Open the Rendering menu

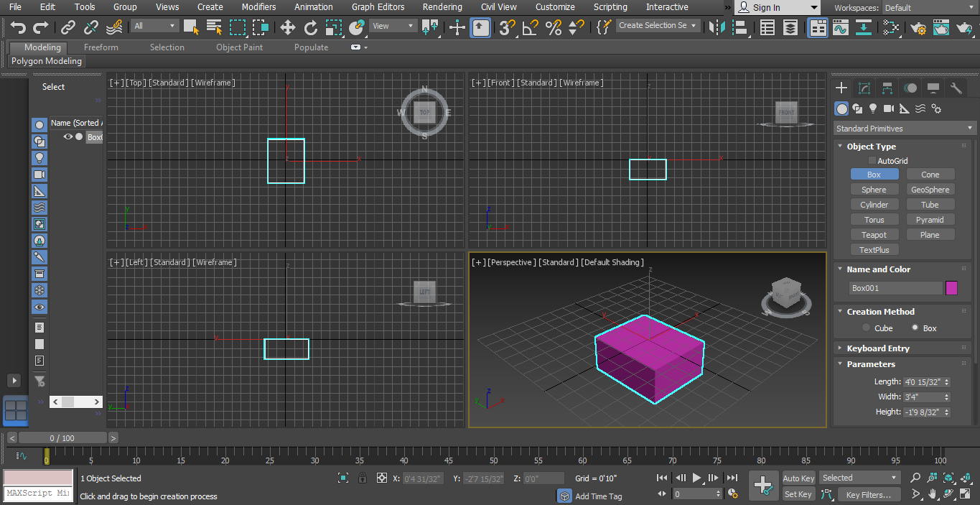442,7
